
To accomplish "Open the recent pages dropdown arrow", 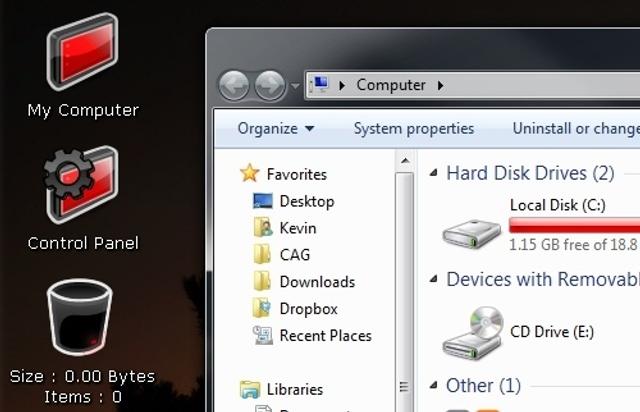I will 295,86.
